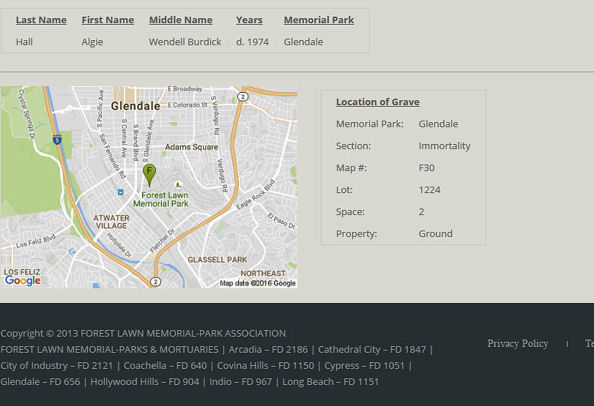594x406 pixels.
Task: Click the Adams Square map label
Action: click(x=192, y=147)
